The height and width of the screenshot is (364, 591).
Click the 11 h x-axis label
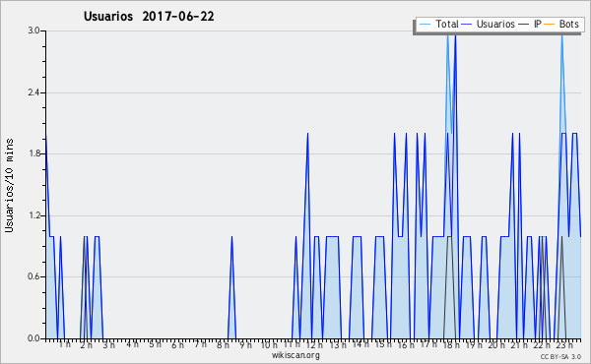(293, 344)
